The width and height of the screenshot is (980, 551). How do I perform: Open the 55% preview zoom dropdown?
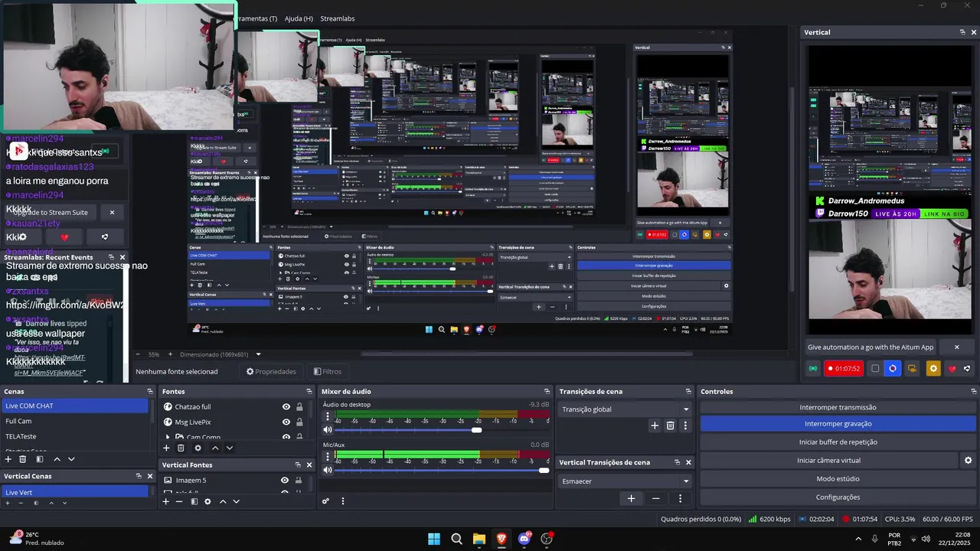tap(154, 354)
